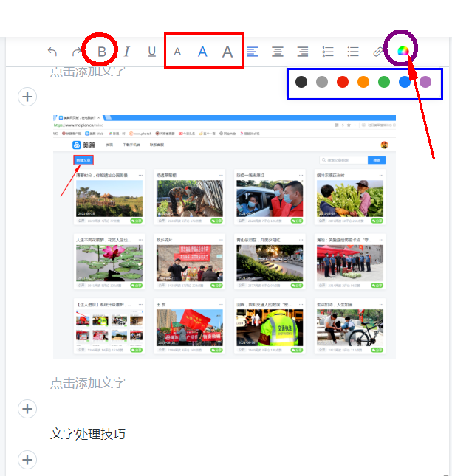Toggle italic text formatting
The width and height of the screenshot is (452, 476).
[126, 52]
